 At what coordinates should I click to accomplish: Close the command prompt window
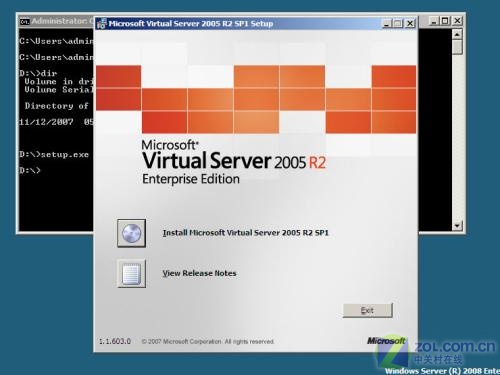pos(458,21)
